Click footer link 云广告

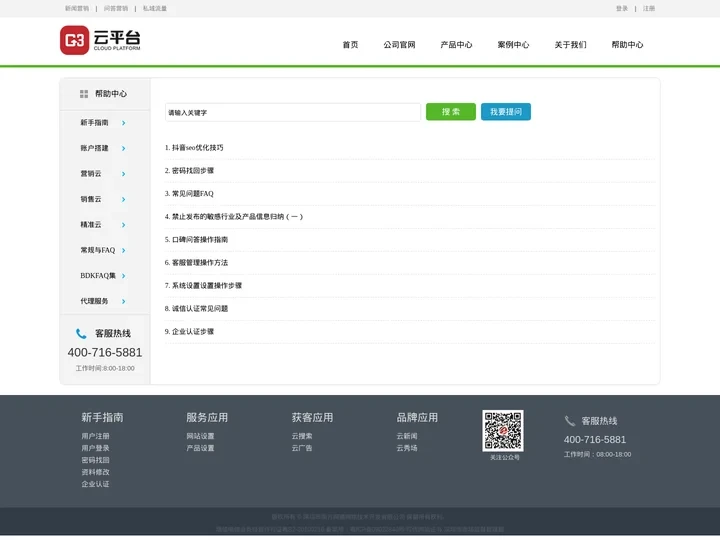click(x=302, y=448)
